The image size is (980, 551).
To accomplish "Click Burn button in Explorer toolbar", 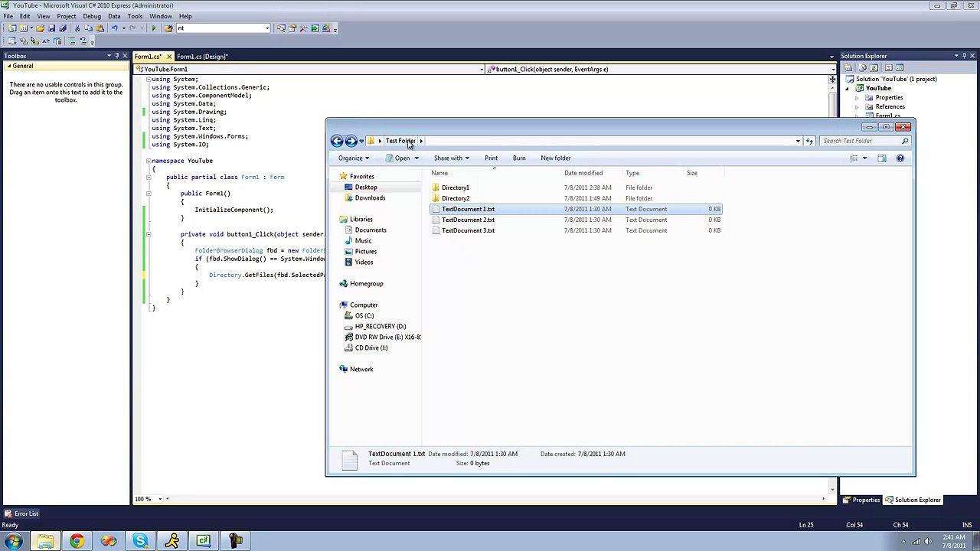I will click(519, 158).
